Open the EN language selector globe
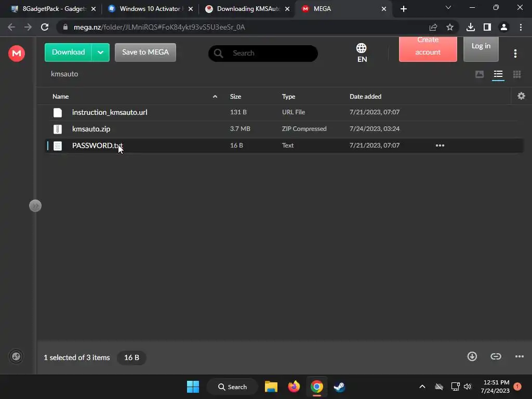 point(362,52)
